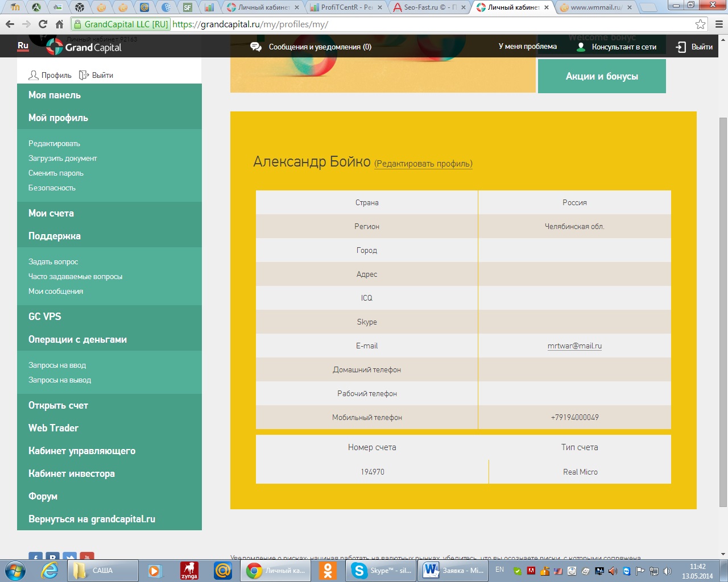
Task: Open Odnoklassniki icon in the taskbar
Action: [328, 571]
